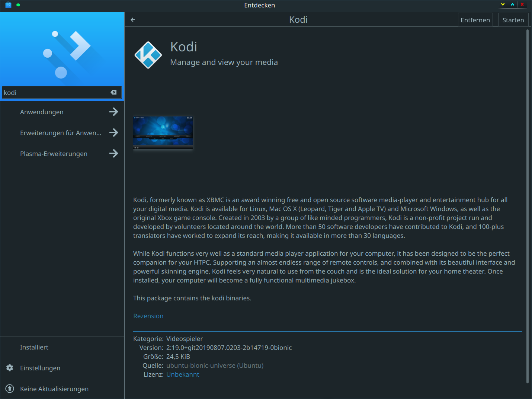Open settings via gear icon
Viewport: 532px width, 399px height.
click(10, 368)
